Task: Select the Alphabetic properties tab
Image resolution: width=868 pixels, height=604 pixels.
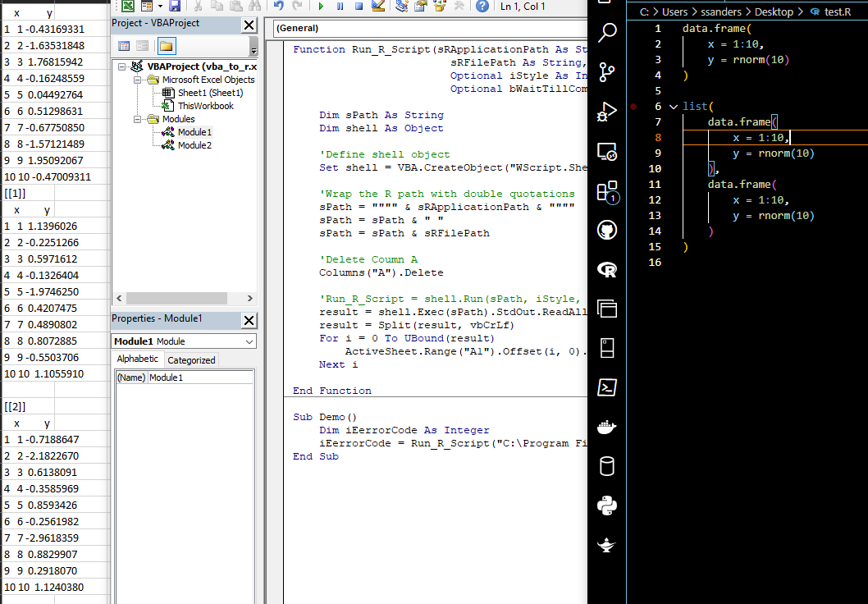Action: (138, 359)
